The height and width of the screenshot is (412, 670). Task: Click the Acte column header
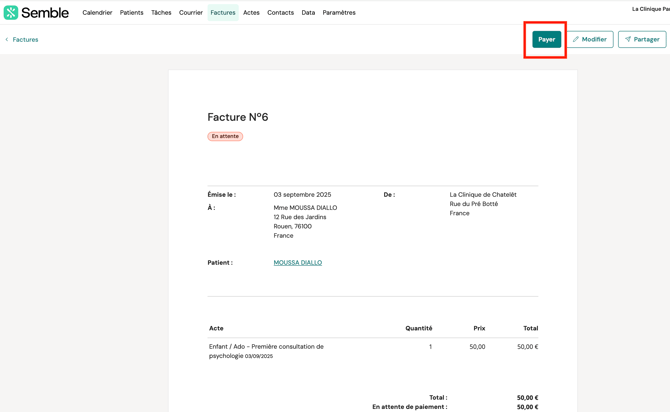[x=216, y=328]
